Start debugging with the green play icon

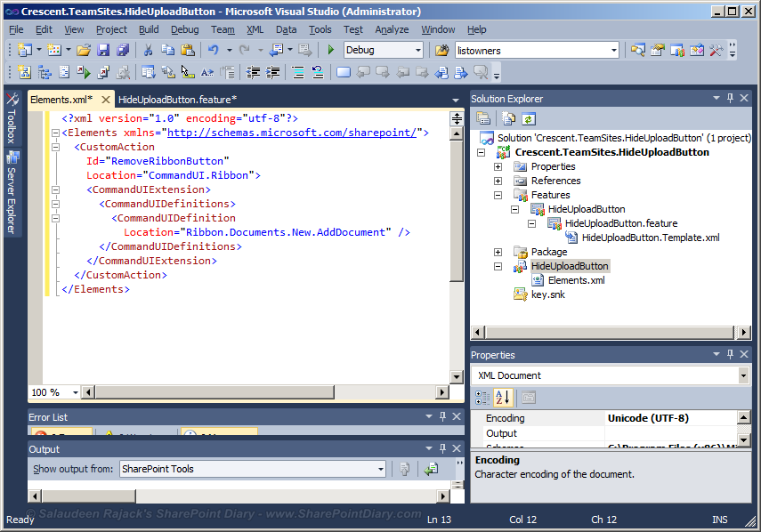[x=331, y=50]
